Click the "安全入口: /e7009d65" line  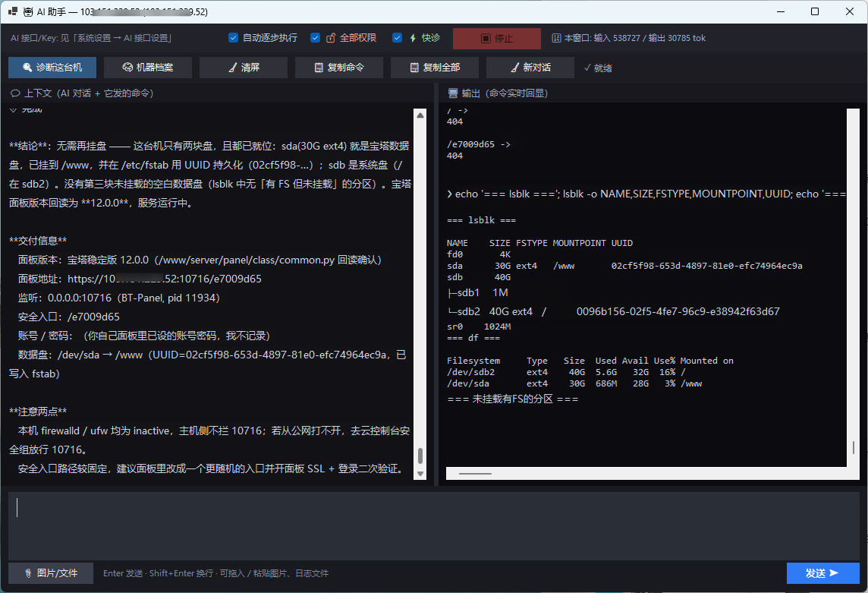pyautogui.click(x=68, y=317)
